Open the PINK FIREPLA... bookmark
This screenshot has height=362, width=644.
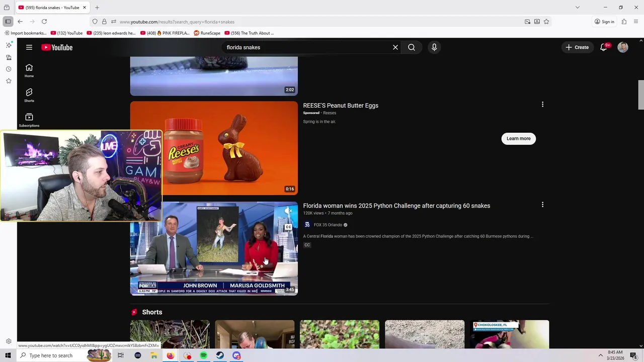pyautogui.click(x=165, y=33)
